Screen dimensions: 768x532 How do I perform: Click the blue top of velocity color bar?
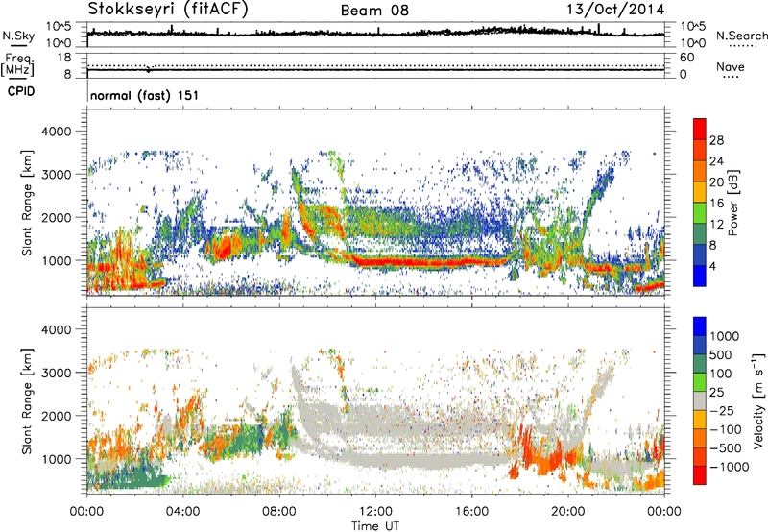700,326
